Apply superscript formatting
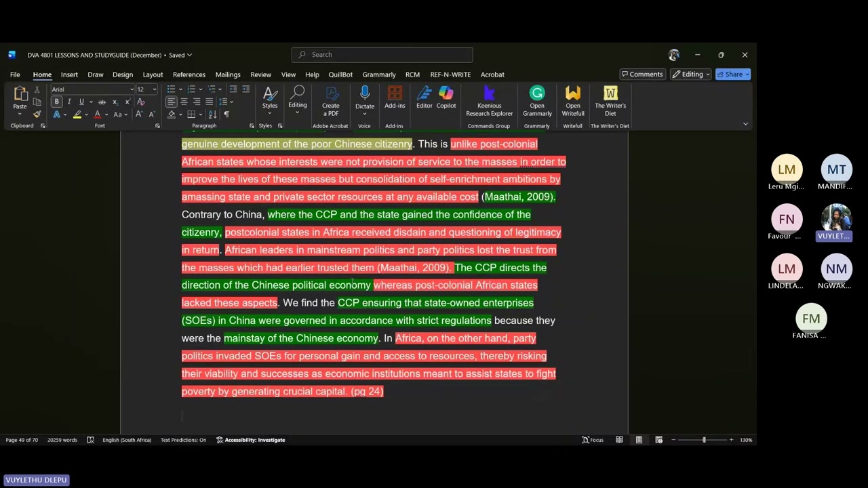The width and height of the screenshot is (868, 488). click(x=127, y=102)
